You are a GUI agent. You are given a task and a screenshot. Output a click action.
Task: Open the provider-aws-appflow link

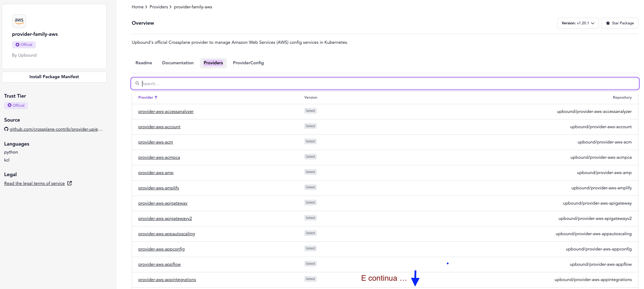[x=159, y=264]
